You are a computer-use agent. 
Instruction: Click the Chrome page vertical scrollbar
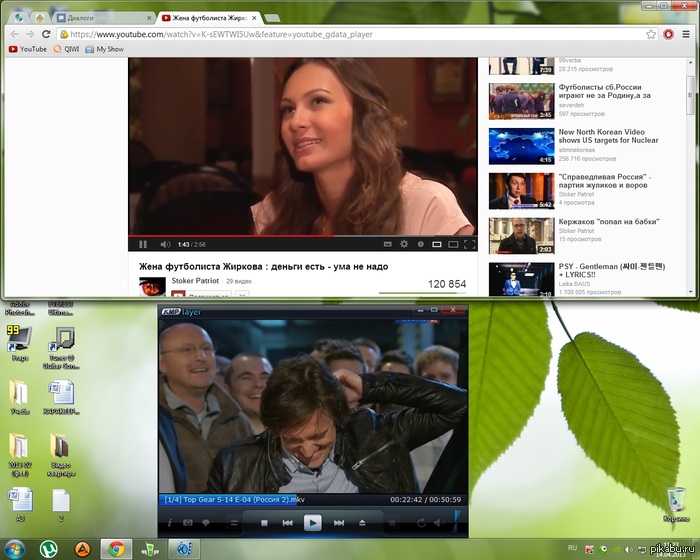[691, 95]
